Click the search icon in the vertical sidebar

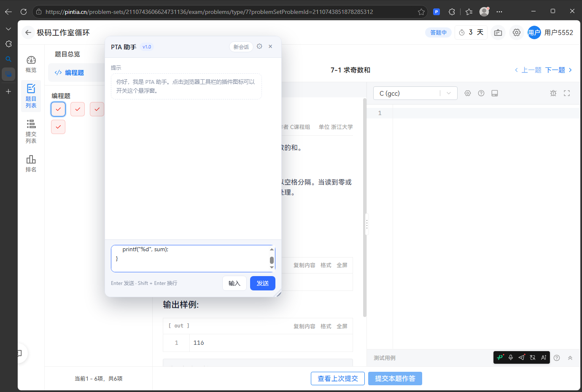pyautogui.click(x=8, y=59)
